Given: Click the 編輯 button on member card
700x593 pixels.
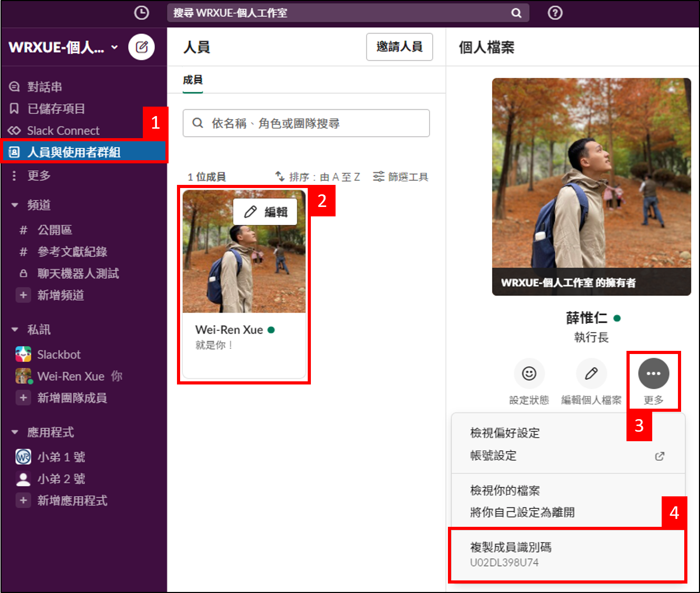Looking at the screenshot, I should 265,212.
